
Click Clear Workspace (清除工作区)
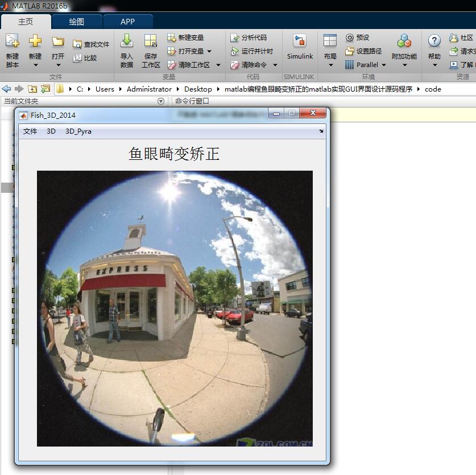click(188, 65)
